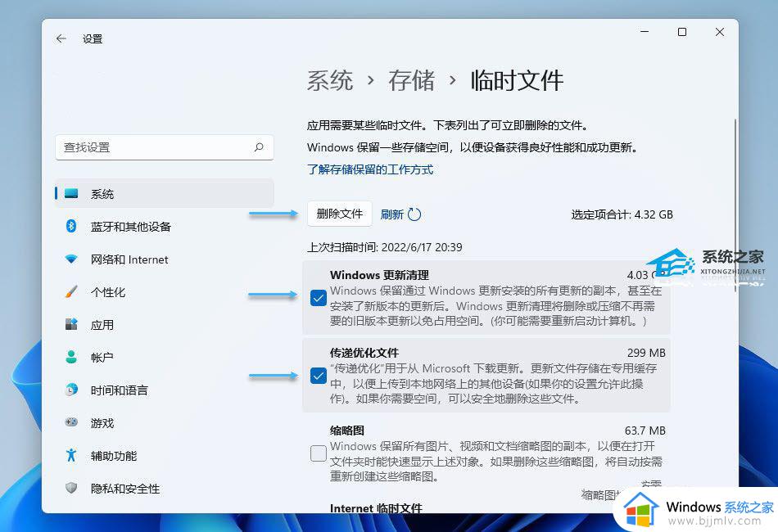Open 帐户 settings
This screenshot has width=778, height=532.
pos(165,357)
